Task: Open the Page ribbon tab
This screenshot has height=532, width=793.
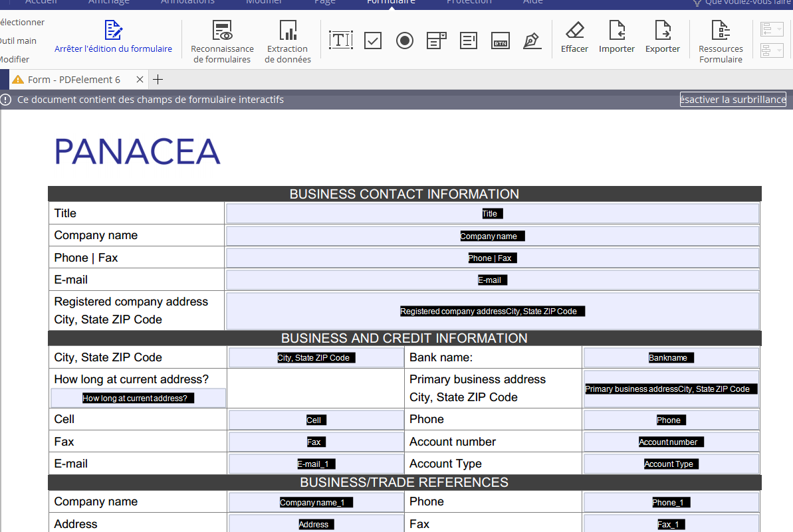Action: (324, 2)
